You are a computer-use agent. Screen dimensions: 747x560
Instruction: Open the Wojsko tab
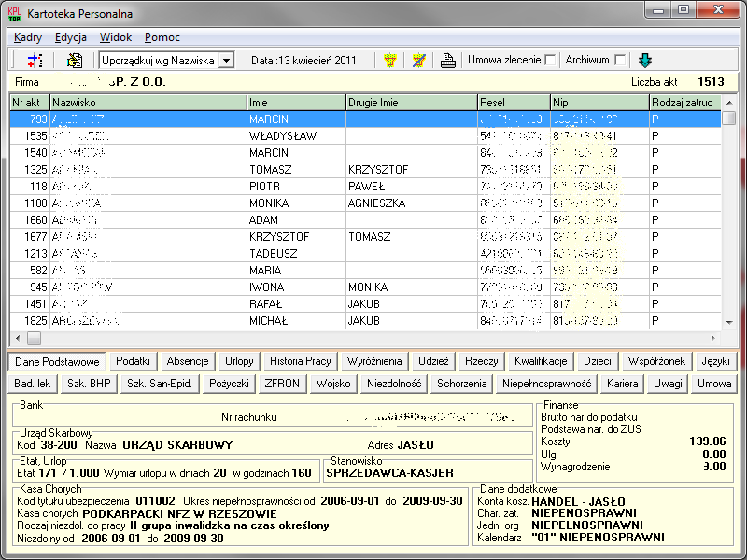tap(333, 384)
